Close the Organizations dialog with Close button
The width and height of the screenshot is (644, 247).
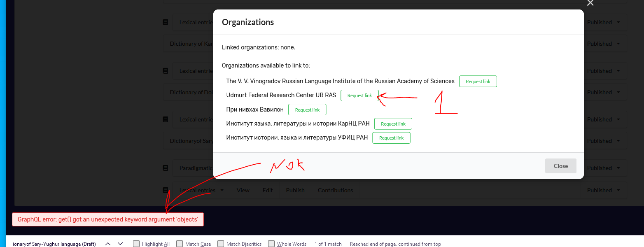point(560,165)
